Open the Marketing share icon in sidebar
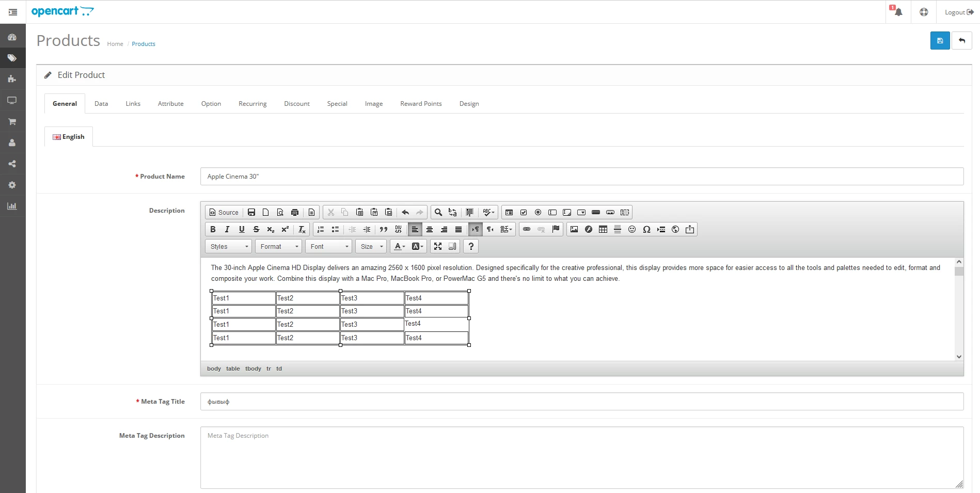This screenshot has width=980, height=493. tap(12, 164)
